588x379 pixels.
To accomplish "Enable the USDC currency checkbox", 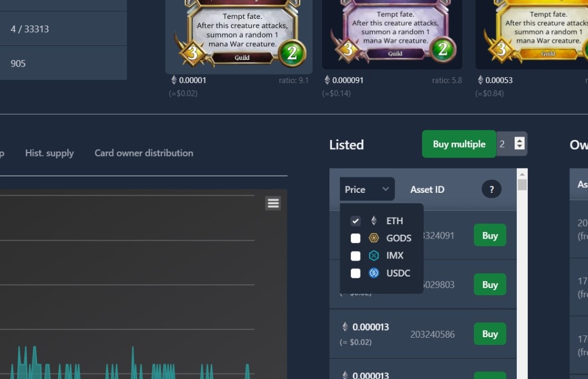I will click(x=355, y=273).
